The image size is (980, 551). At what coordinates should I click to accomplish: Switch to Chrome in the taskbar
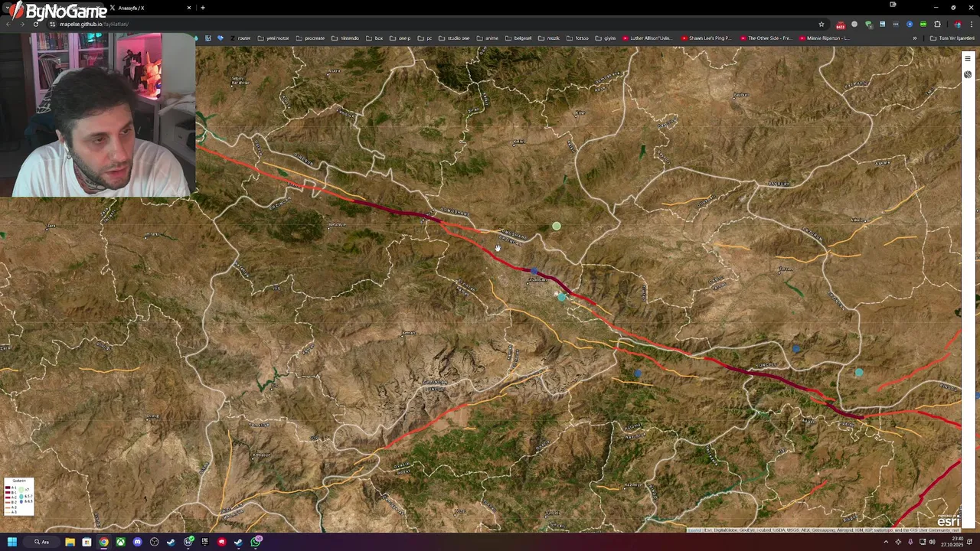(103, 542)
